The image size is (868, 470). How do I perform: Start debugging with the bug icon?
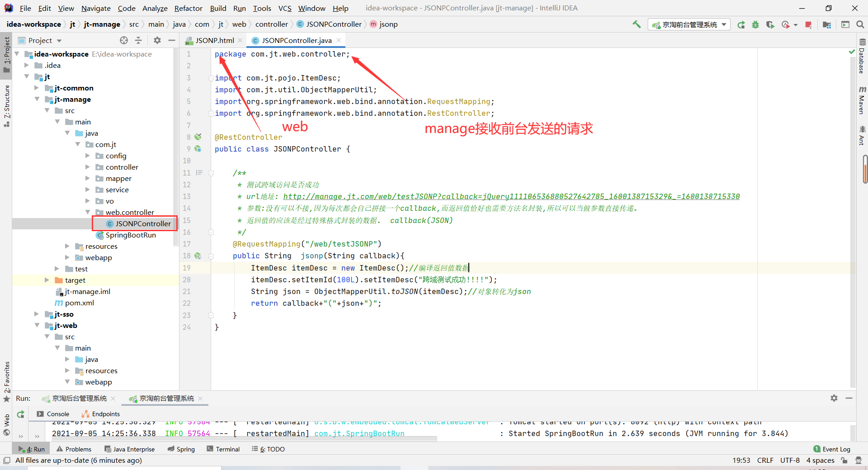(755, 25)
